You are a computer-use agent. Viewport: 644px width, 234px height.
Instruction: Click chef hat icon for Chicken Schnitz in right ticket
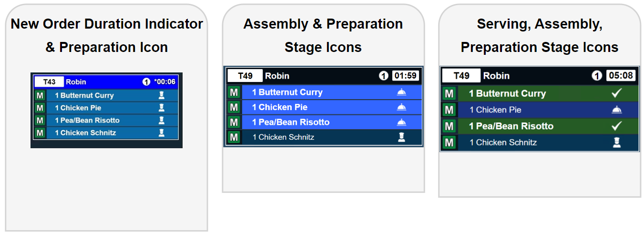tap(617, 142)
